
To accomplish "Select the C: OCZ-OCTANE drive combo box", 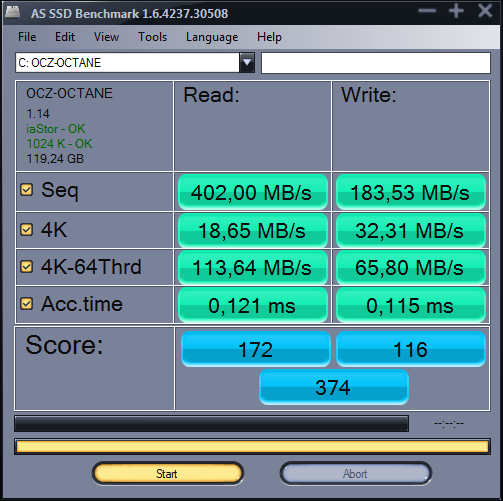I will click(x=135, y=62).
